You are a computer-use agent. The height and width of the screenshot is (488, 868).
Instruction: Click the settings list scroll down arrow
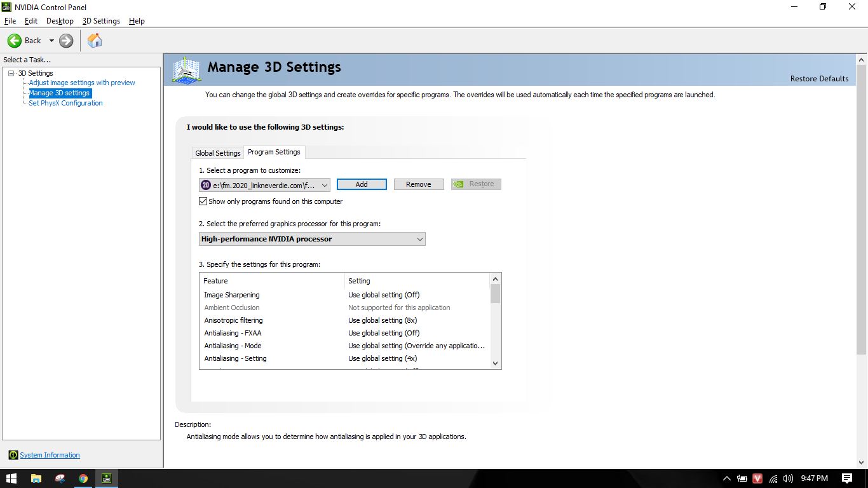(495, 363)
